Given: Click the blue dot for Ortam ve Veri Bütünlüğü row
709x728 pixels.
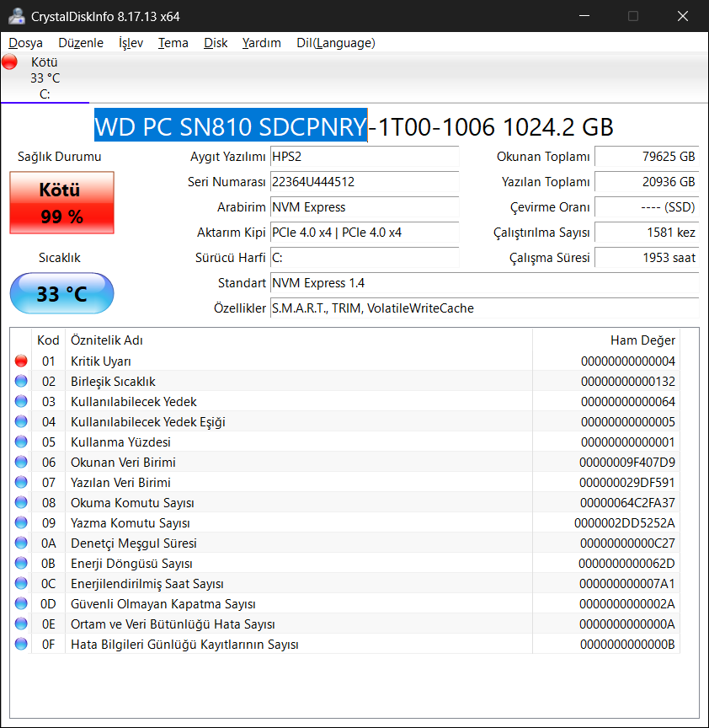Looking at the screenshot, I should [21, 624].
